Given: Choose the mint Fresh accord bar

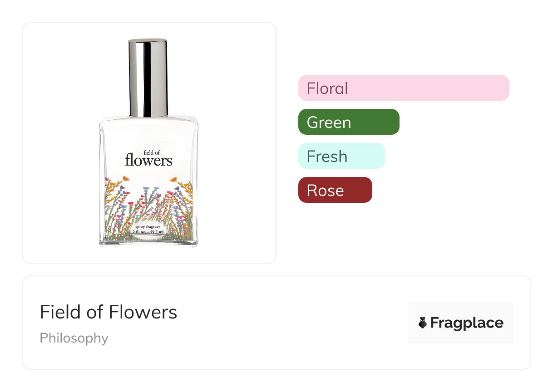Looking at the screenshot, I should click(x=341, y=156).
